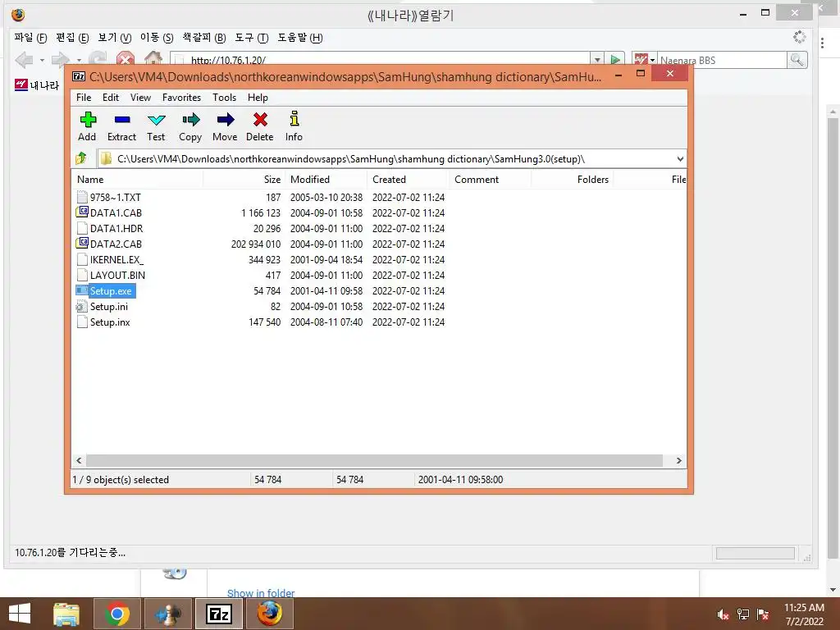The height and width of the screenshot is (630, 840).
Task: Open File Explorer from taskbar
Action: [x=66, y=614]
